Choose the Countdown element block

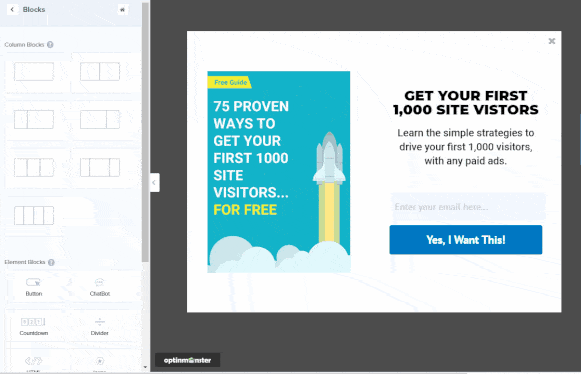coord(34,327)
